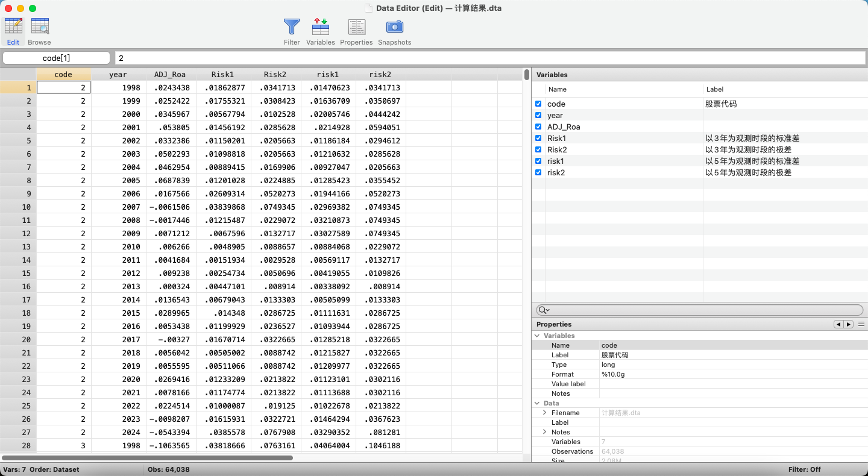Switch to Browse mode icon
This screenshot has height=476, width=868.
(x=40, y=27)
